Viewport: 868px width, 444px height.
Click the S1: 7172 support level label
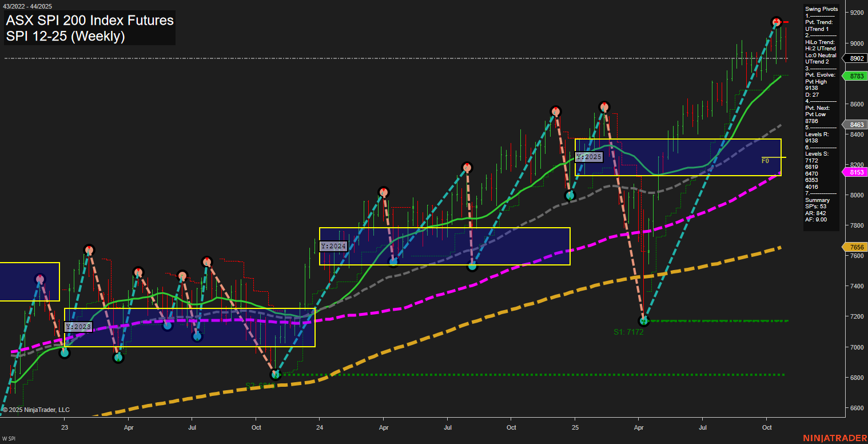(629, 332)
